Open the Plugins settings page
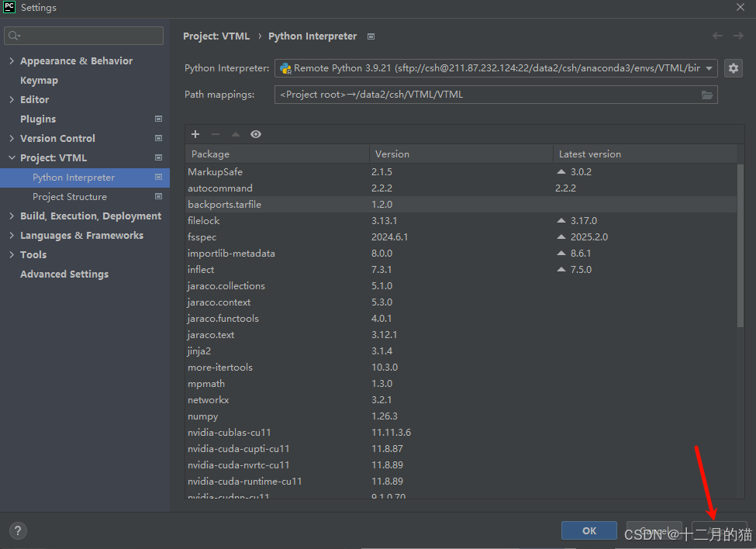This screenshot has width=756, height=549. click(38, 119)
